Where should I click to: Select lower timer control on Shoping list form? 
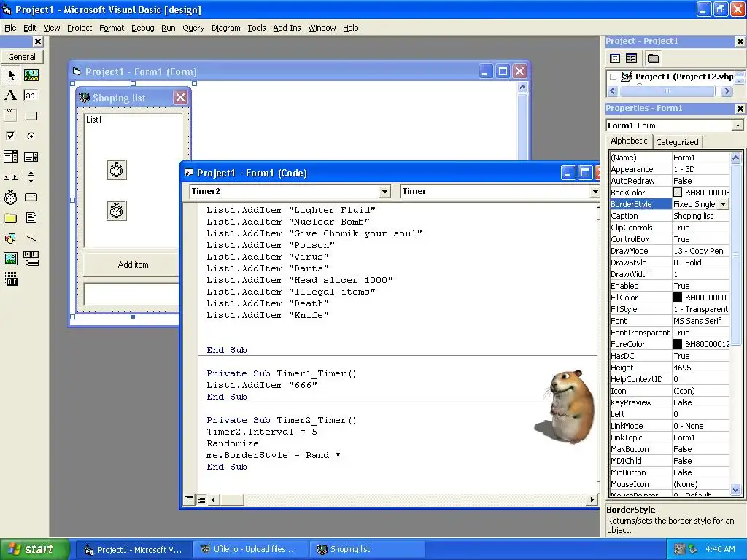[x=117, y=211]
